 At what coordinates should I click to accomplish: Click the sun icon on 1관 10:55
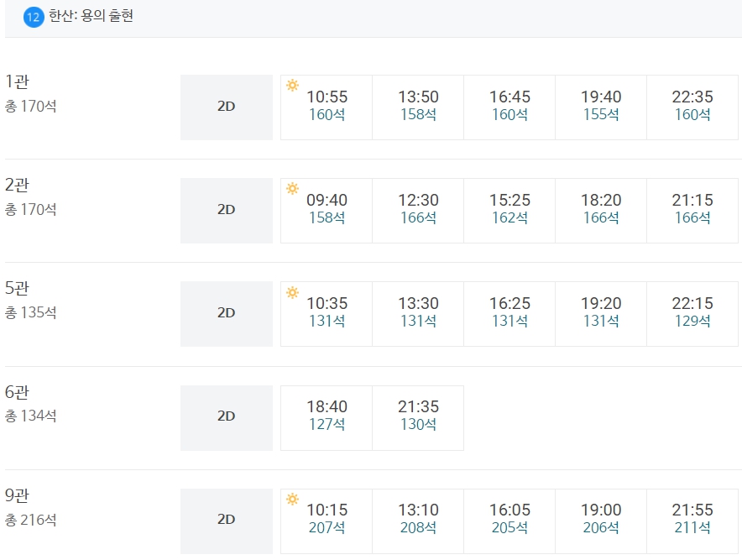click(292, 85)
